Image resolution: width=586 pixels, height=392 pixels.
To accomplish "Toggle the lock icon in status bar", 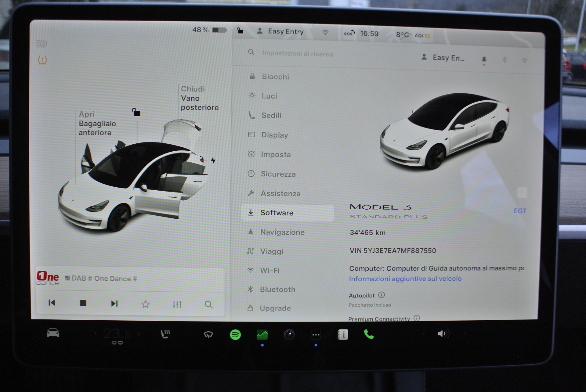I will tap(240, 30).
